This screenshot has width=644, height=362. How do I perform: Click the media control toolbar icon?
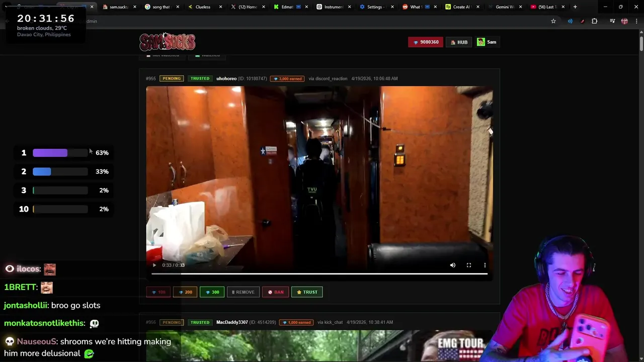tap(612, 21)
